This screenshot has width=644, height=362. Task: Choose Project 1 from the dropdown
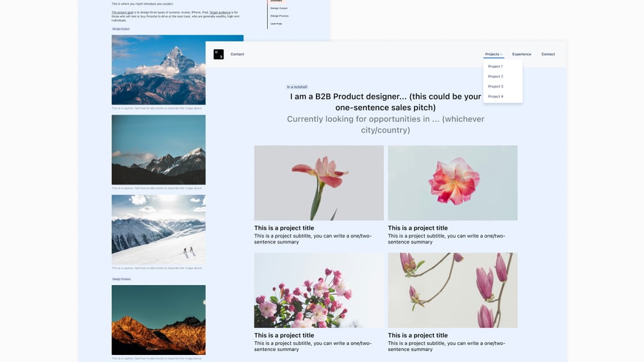click(x=495, y=67)
